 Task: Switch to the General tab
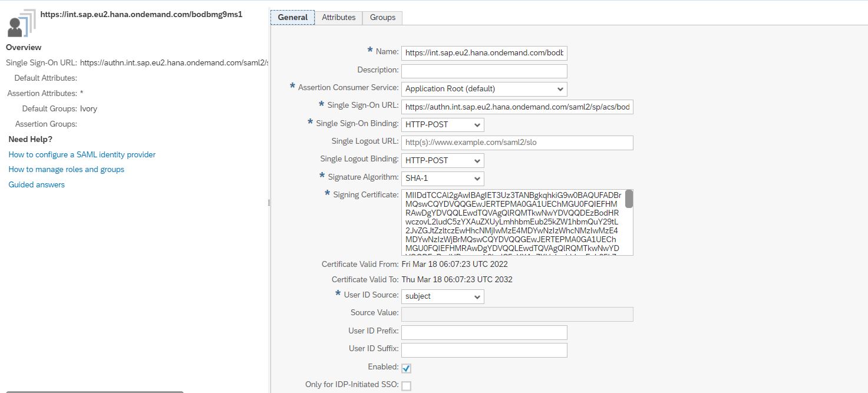point(293,17)
